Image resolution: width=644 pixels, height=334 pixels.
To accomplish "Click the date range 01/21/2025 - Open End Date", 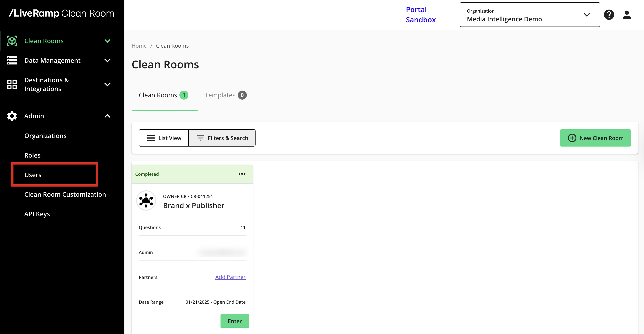I will tap(215, 302).
